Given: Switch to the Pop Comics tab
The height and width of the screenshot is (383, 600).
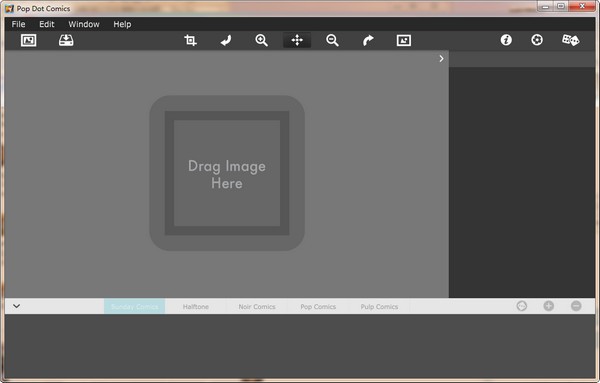Looking at the screenshot, I should pyautogui.click(x=318, y=306).
